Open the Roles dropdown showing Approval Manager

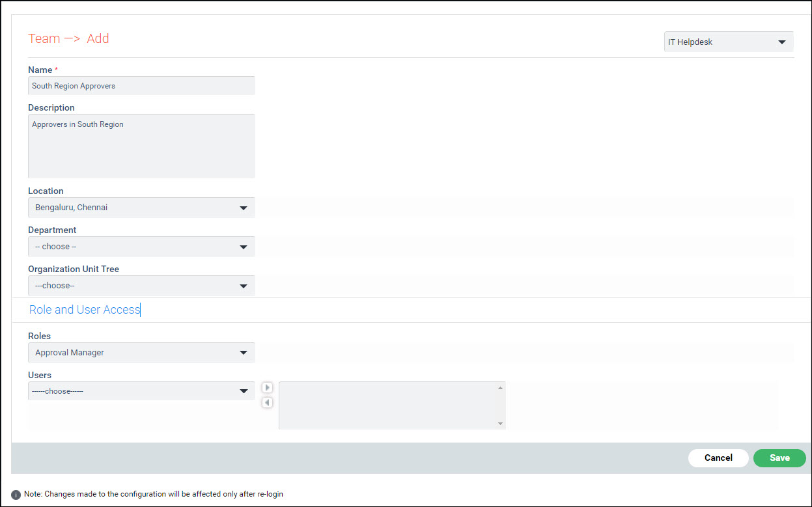pyautogui.click(x=141, y=352)
